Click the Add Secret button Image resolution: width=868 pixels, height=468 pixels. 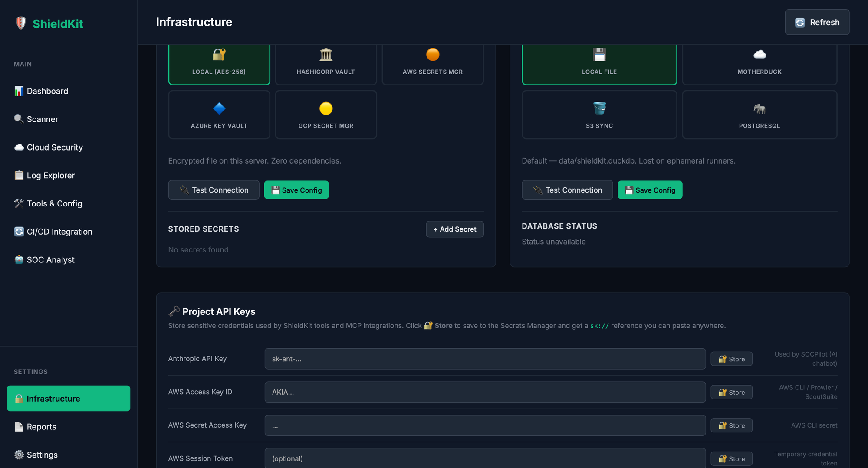[454, 229]
